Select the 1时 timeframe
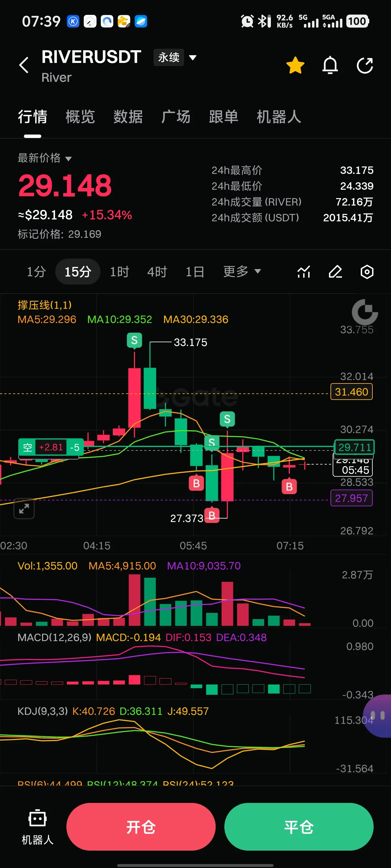Image resolution: width=391 pixels, height=868 pixels. click(x=119, y=272)
